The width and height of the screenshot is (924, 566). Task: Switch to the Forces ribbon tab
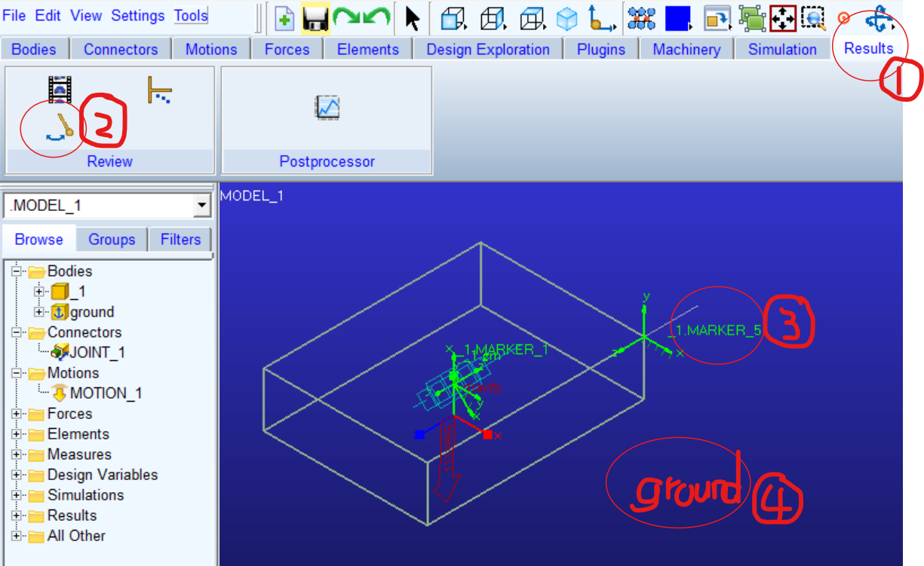287,50
